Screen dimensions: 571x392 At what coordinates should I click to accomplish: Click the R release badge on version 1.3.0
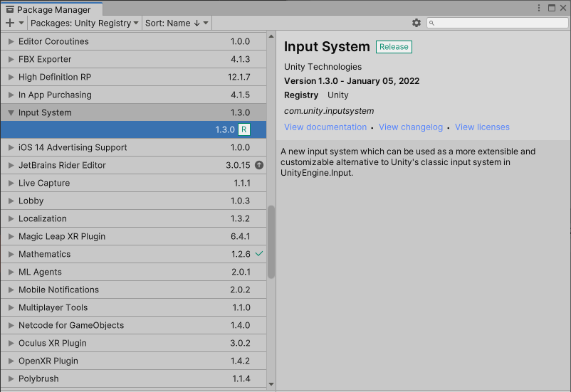tap(244, 129)
